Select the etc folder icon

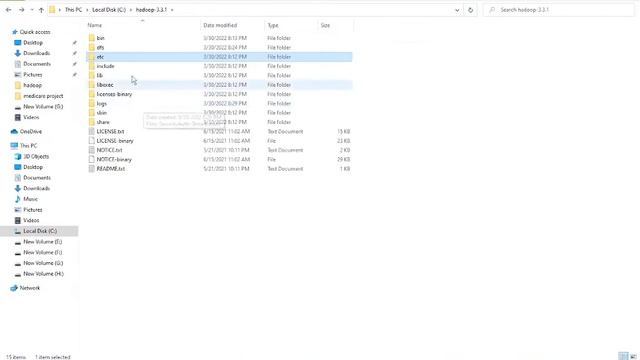[x=92, y=57]
